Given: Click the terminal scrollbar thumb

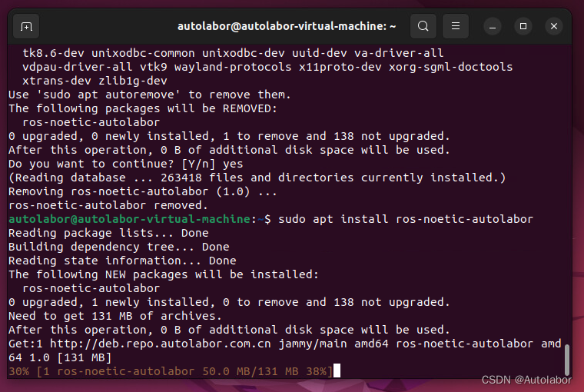Looking at the screenshot, I should [x=567, y=360].
